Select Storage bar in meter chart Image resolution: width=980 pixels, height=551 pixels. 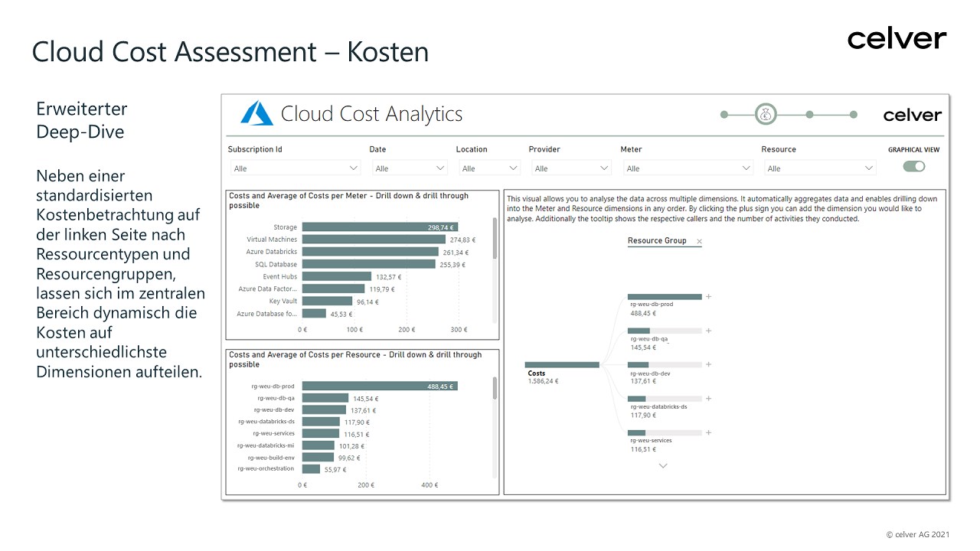pos(380,227)
